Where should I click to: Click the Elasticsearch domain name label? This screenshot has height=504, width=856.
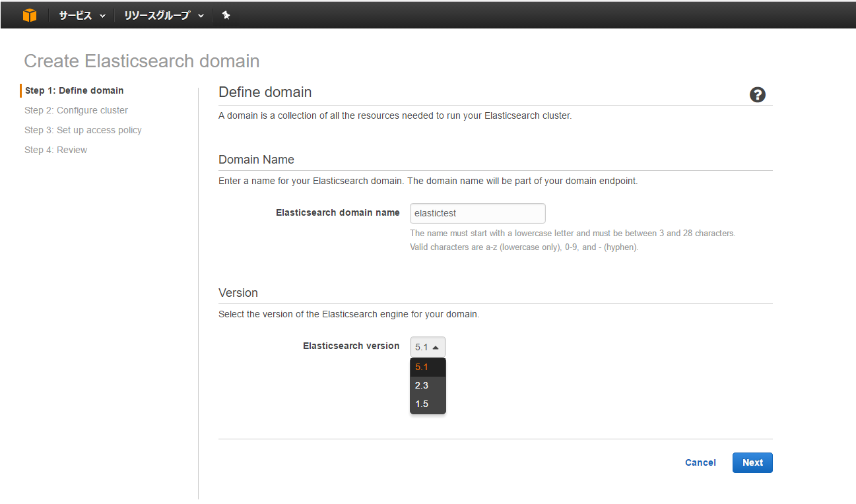pyautogui.click(x=338, y=212)
